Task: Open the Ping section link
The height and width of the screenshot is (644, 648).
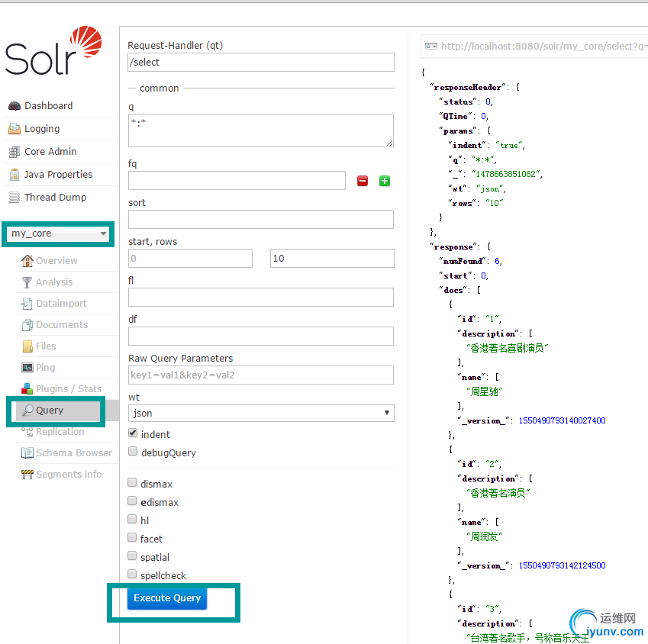Action: click(46, 368)
